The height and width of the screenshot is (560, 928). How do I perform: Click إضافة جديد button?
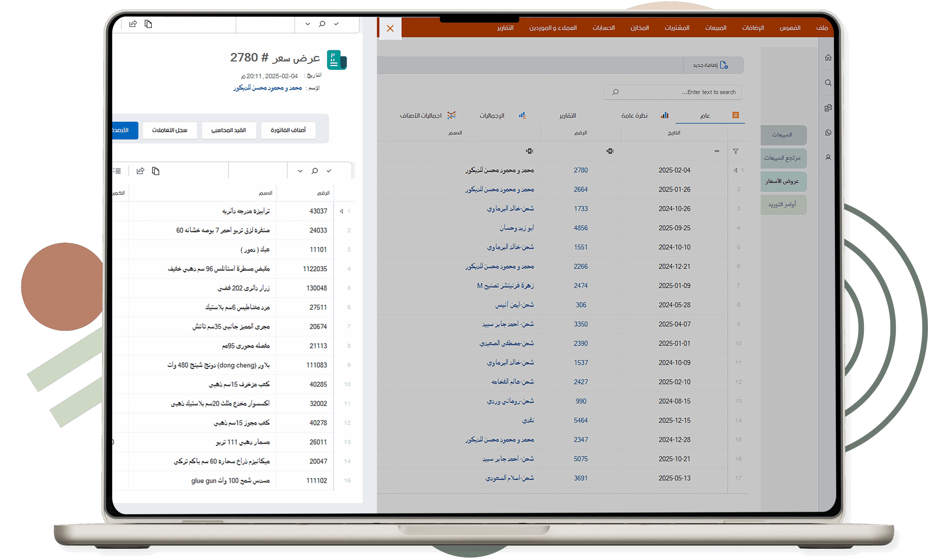point(710,65)
